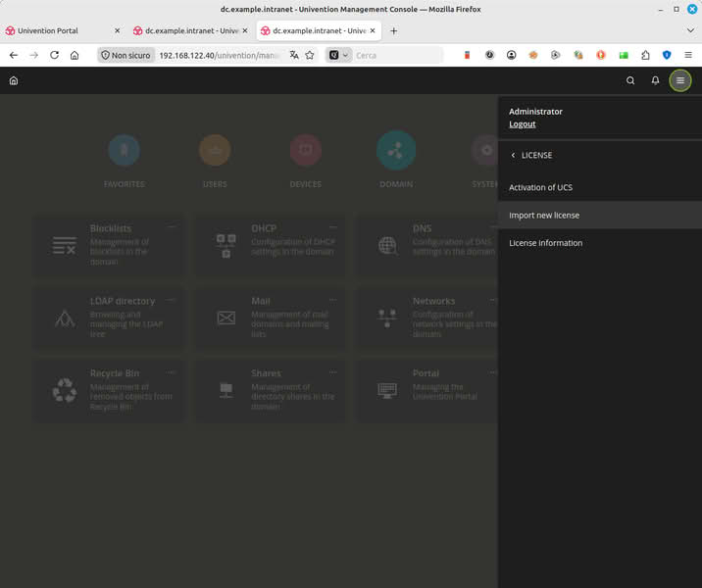Select the Users category icon
The width and height of the screenshot is (702, 588).
pyautogui.click(x=215, y=150)
